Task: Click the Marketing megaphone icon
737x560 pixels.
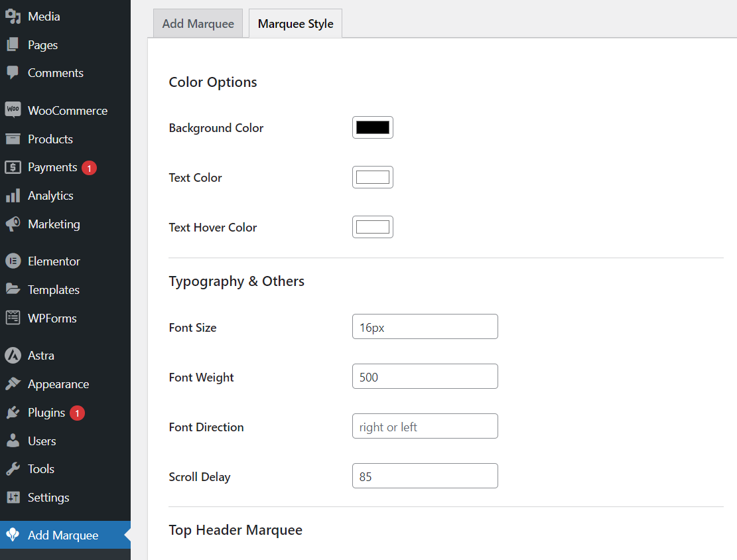Action: pyautogui.click(x=13, y=224)
